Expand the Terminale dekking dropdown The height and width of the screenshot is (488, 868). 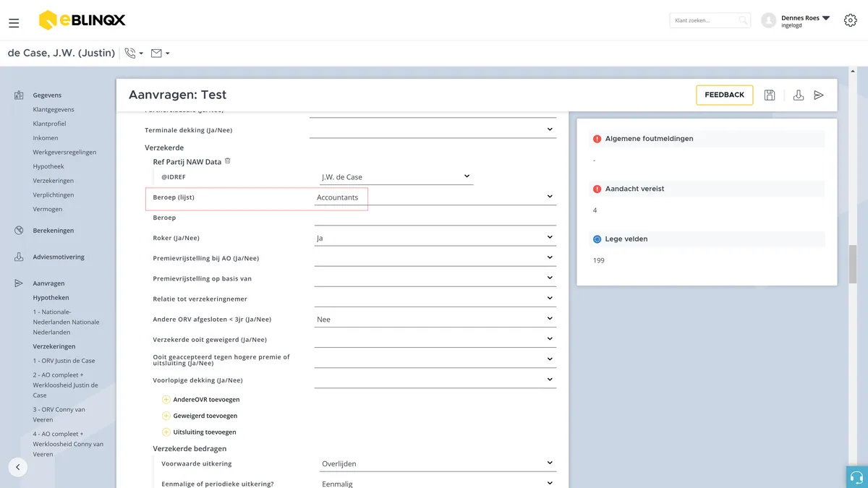(x=433, y=130)
